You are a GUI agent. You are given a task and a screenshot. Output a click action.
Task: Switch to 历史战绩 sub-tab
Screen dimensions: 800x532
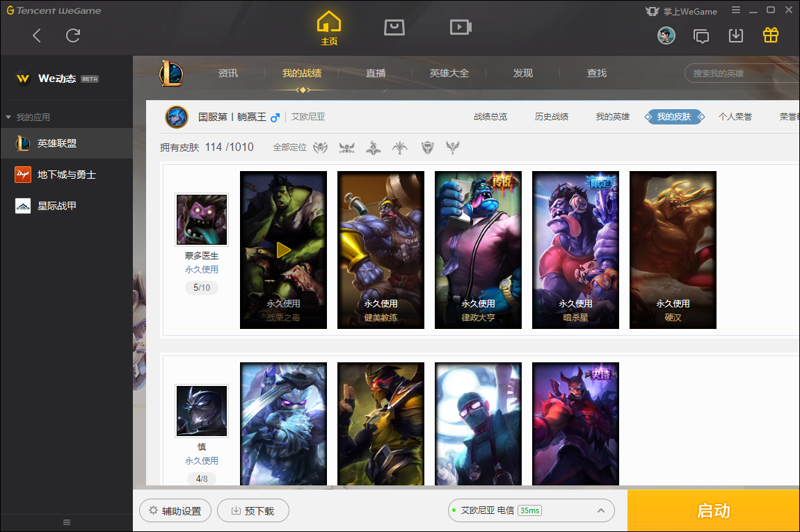tap(552, 117)
